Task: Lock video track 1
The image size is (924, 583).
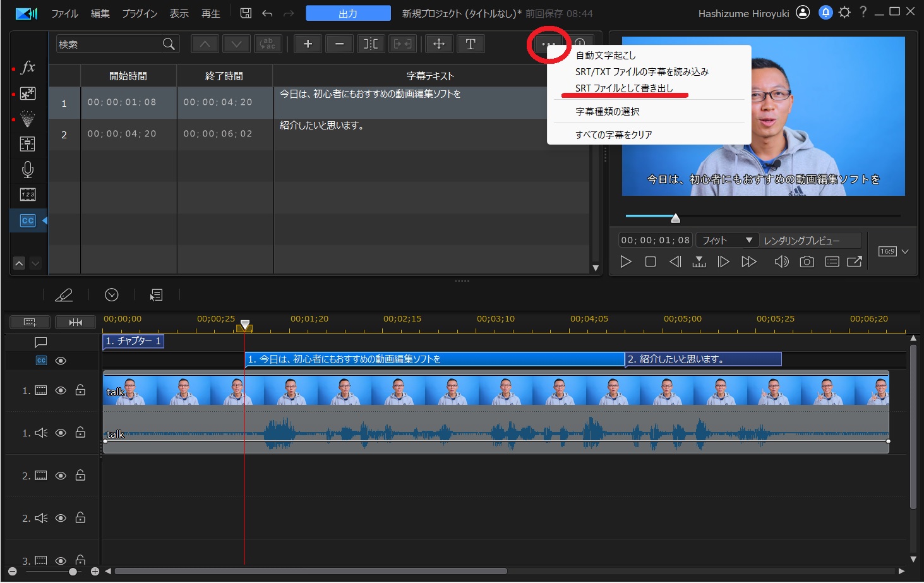Action: pos(80,390)
